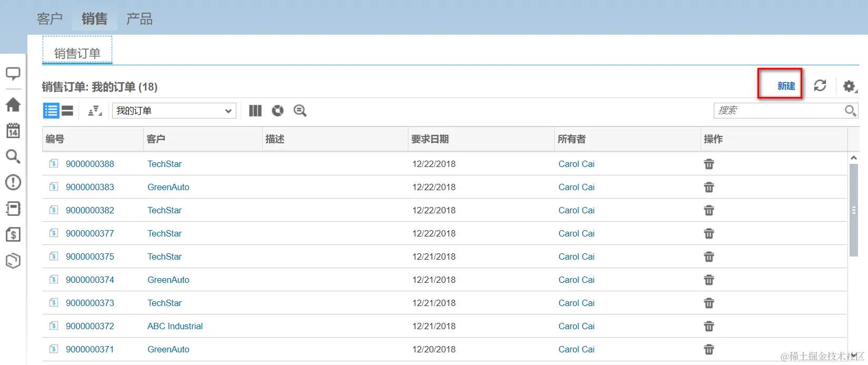Sort by 客户 column header
Image resolution: width=868 pixels, height=365 pixels.
pos(156,139)
